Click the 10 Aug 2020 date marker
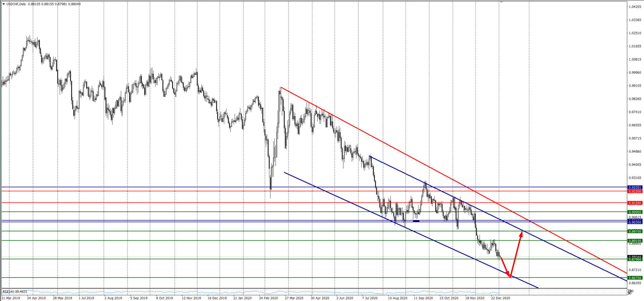This screenshot has width=644, height=301. pos(397,298)
